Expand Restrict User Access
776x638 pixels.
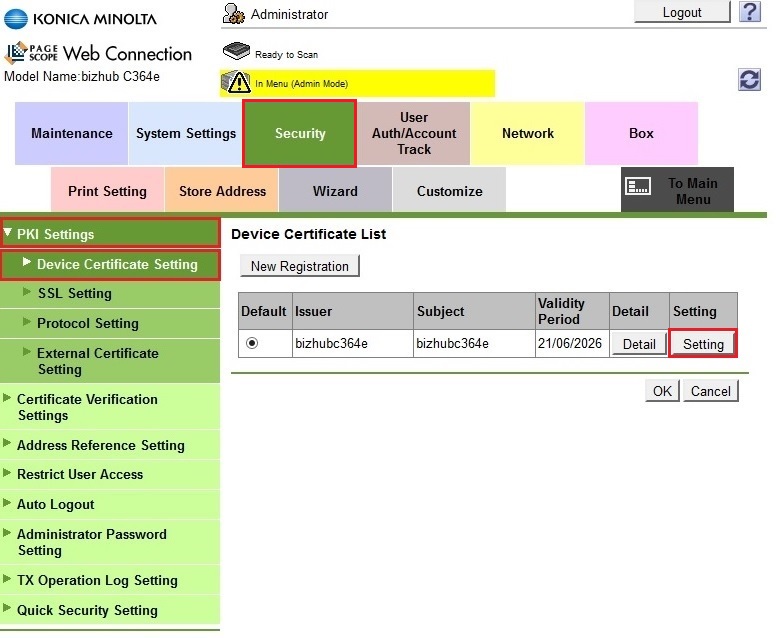pyautogui.click(x=110, y=474)
